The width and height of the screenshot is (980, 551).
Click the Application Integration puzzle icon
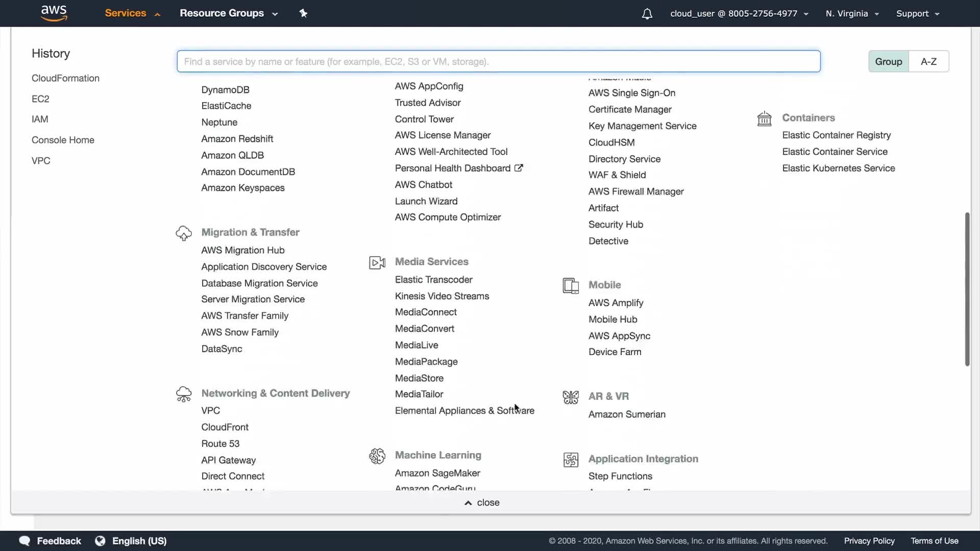(571, 460)
